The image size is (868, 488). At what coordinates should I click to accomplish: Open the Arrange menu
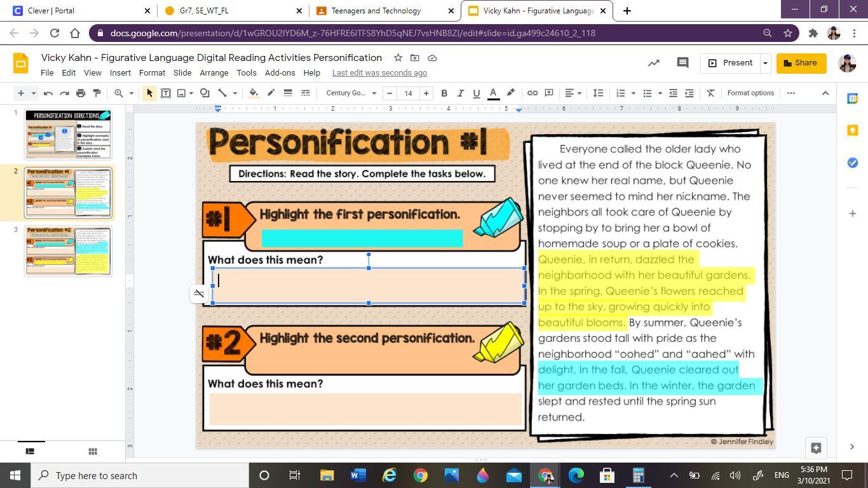(x=214, y=72)
